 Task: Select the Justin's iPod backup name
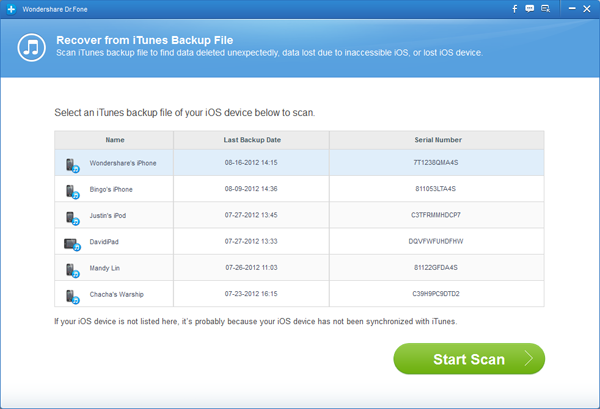[x=108, y=216]
